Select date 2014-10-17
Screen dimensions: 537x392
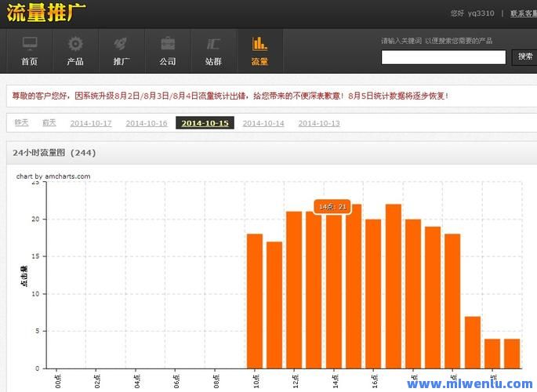pyautogui.click(x=91, y=123)
